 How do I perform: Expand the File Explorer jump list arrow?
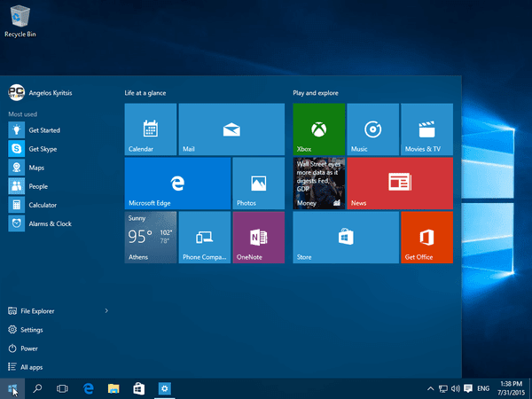pyautogui.click(x=106, y=311)
